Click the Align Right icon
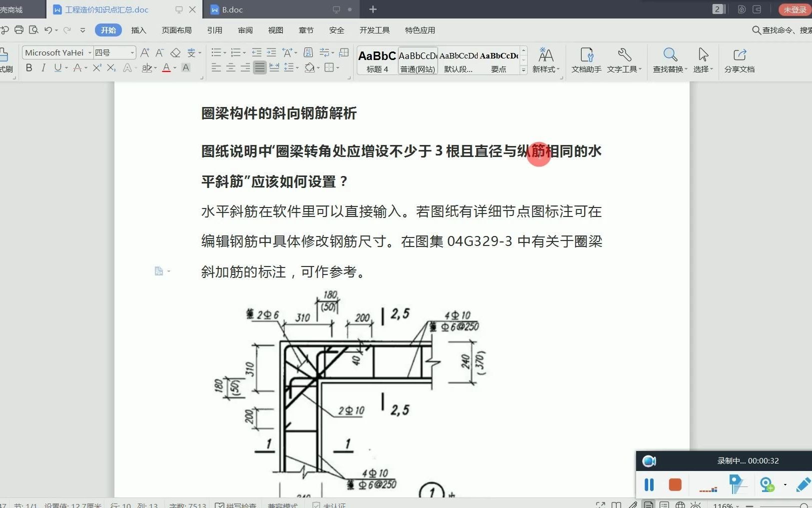This screenshot has height=508, width=812. [x=245, y=67]
